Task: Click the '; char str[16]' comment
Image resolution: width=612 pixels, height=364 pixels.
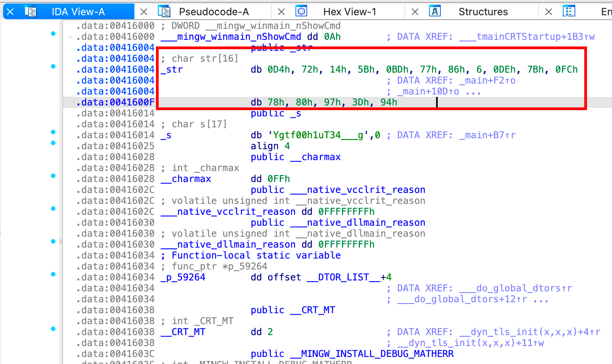Action: click(x=199, y=59)
